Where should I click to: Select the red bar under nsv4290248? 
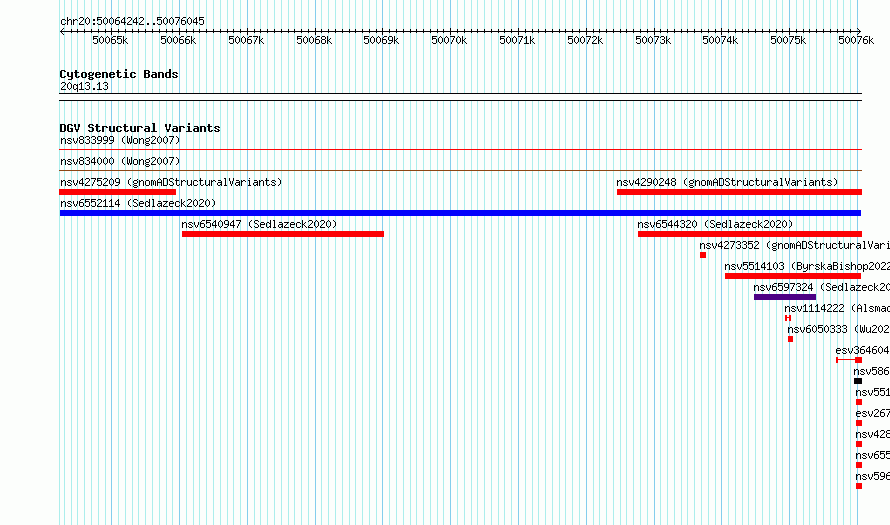(739, 192)
